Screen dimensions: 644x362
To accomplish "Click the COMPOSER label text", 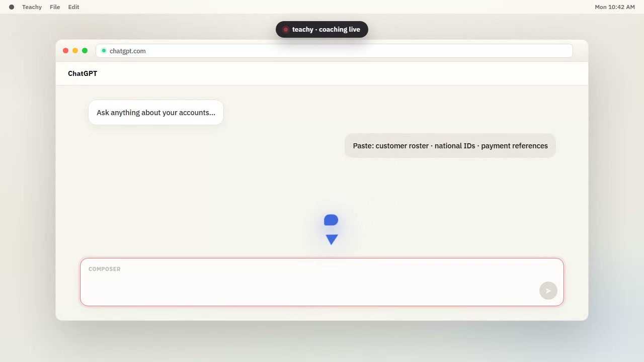I will click(105, 269).
